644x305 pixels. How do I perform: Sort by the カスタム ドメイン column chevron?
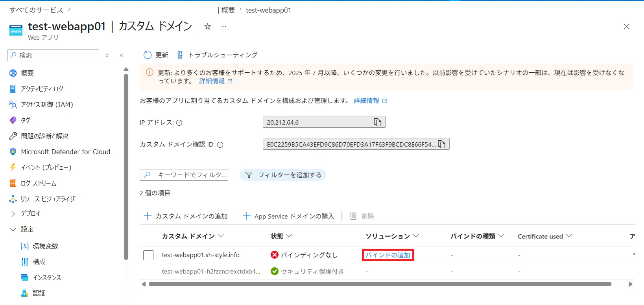(x=221, y=236)
